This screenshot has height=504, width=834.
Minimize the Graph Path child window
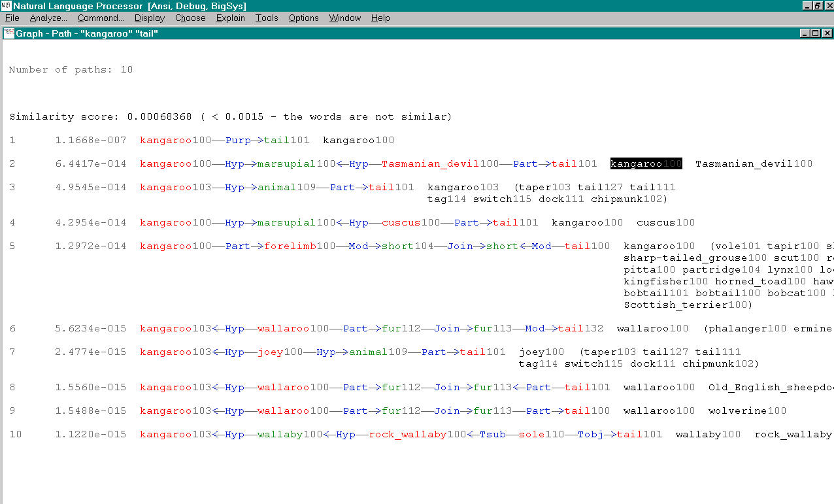[x=804, y=33]
